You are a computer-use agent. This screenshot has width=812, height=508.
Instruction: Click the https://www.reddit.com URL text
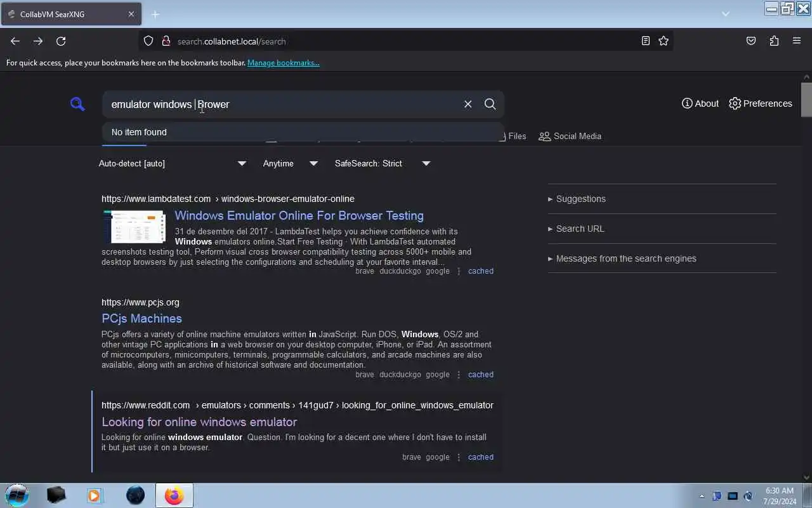click(x=145, y=405)
